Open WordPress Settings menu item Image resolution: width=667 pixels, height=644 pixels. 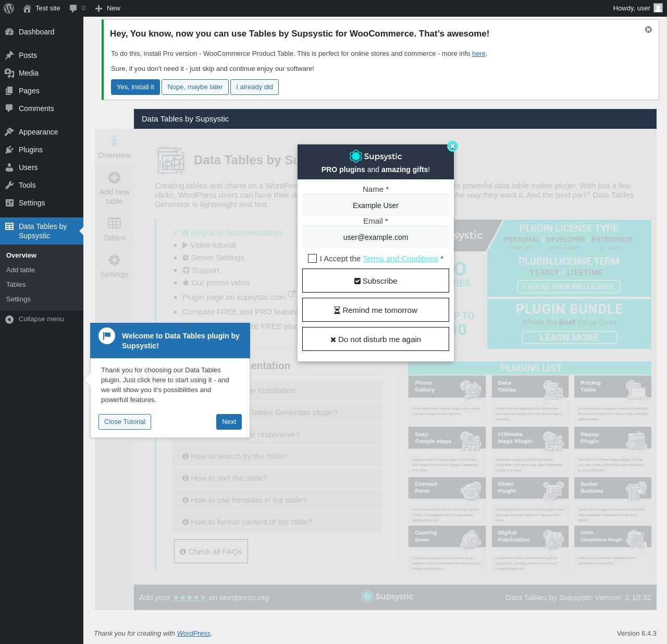pos(42,203)
